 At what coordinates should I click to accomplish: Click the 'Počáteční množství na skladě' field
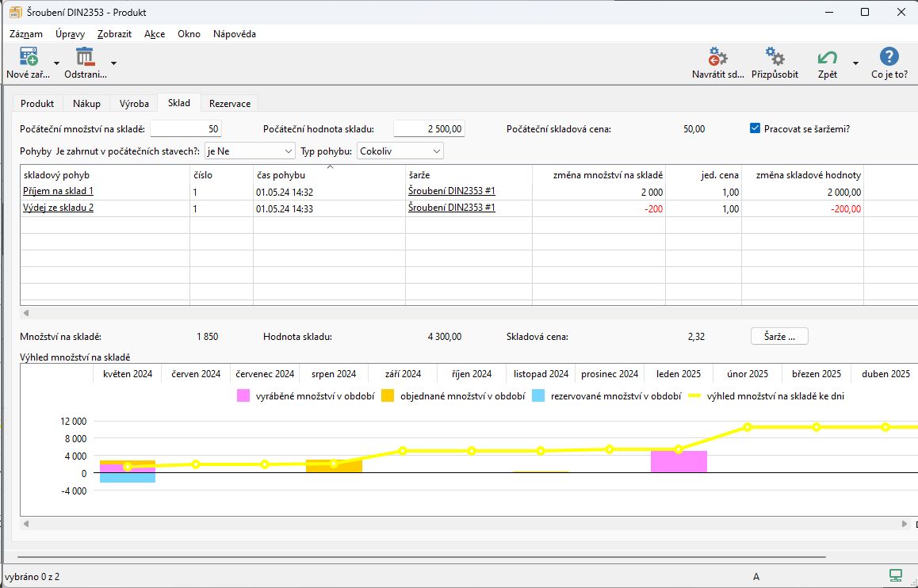186,129
